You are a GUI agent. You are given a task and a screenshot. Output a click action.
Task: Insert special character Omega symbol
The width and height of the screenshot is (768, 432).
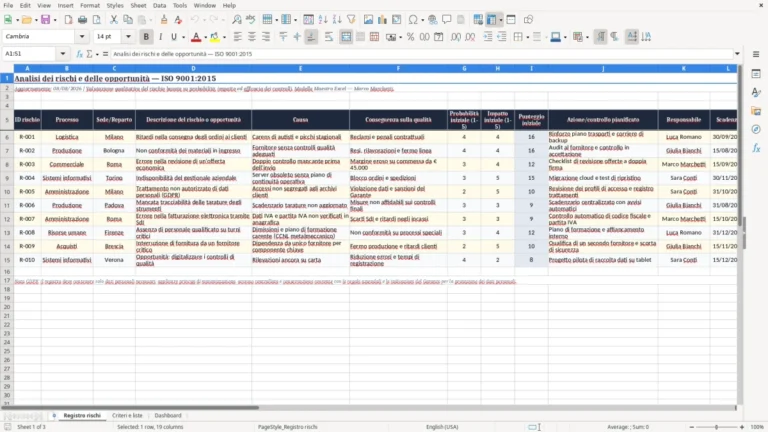coord(413,20)
